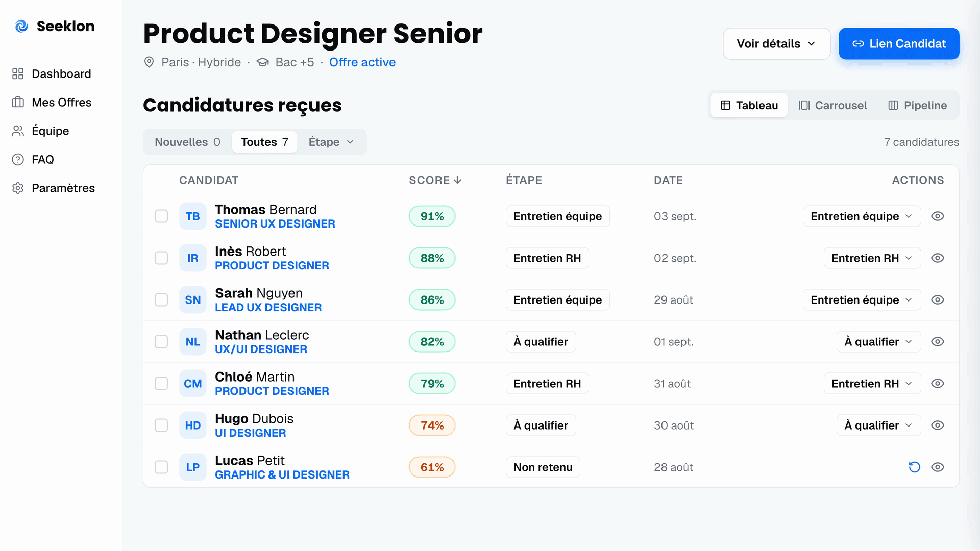Change Sarah Nguyen's stage in the Actions dropdown
980x551 pixels.
[862, 300]
